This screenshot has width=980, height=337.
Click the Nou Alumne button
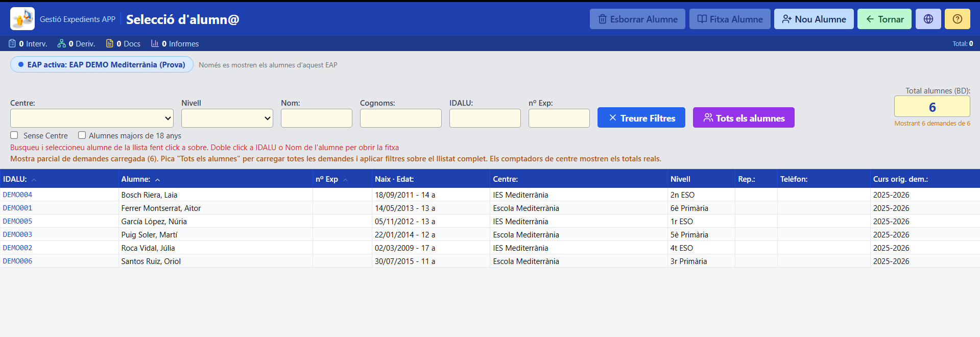pos(814,19)
